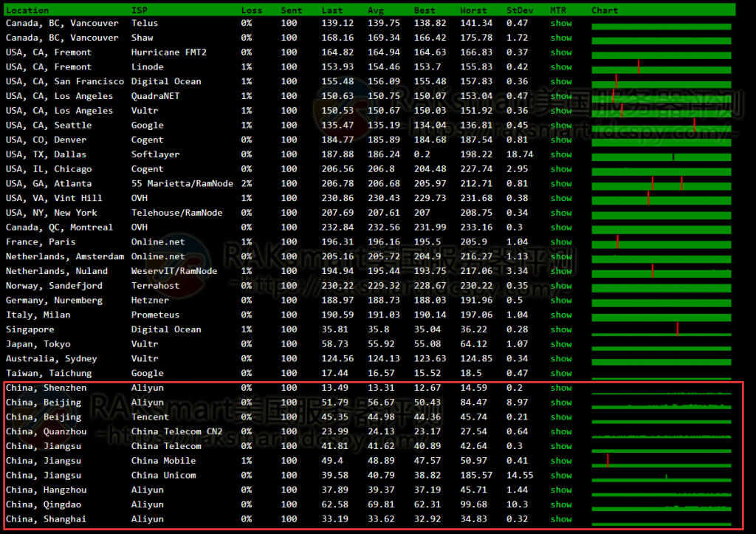Open show link for Aliyun Shenzhen row
The image size is (756, 534).
(561, 388)
